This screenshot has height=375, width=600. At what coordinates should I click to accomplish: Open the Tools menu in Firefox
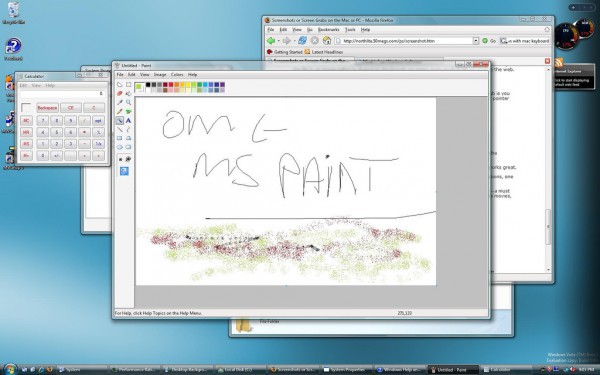click(350, 29)
